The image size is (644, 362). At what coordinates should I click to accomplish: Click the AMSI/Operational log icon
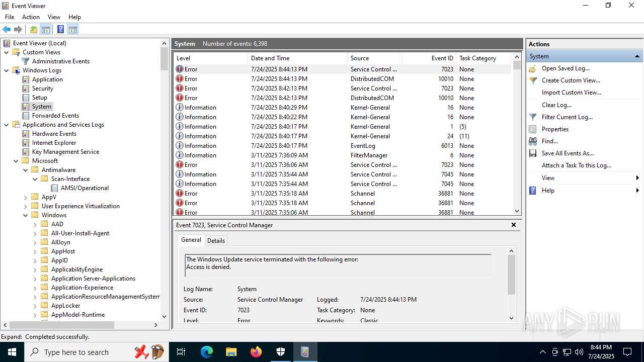tap(54, 188)
